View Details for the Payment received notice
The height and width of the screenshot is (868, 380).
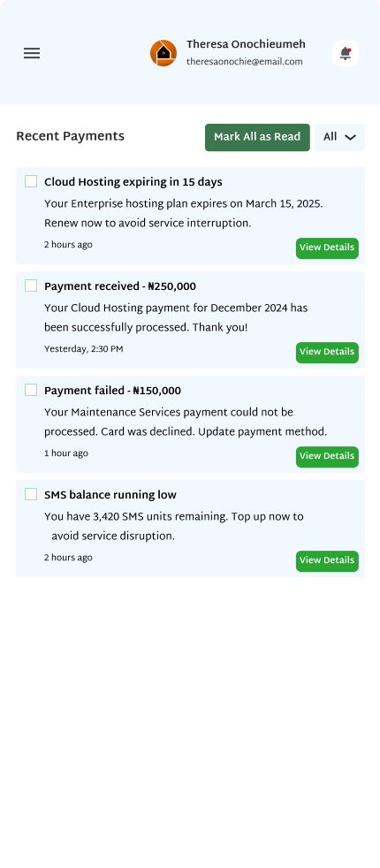327,353
